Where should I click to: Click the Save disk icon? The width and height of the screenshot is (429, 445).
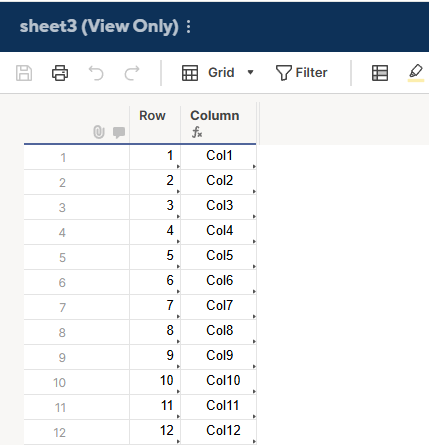tap(24, 73)
